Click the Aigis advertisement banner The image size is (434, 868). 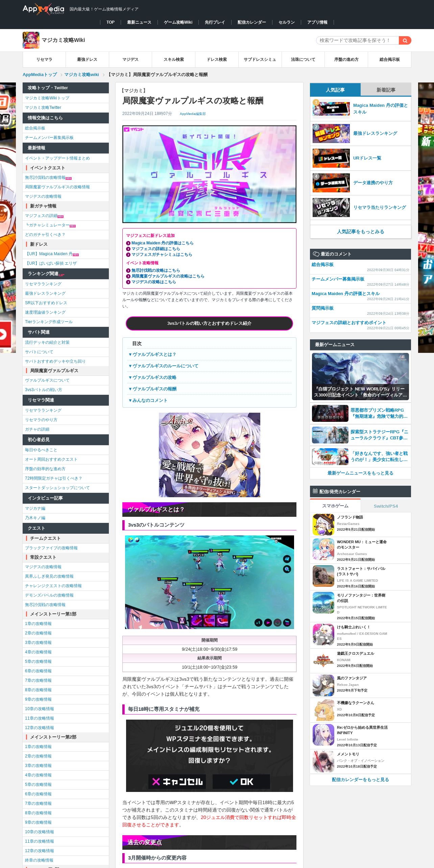[x=209, y=455]
